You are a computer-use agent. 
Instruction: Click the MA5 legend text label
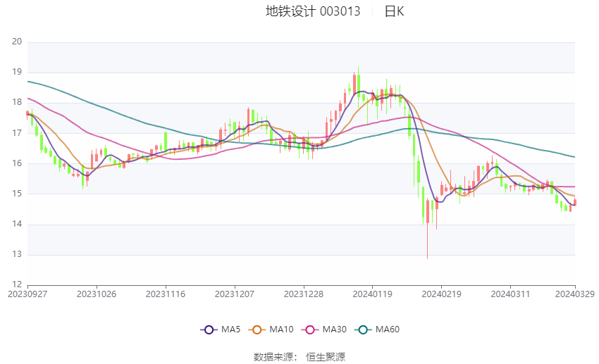point(230,330)
